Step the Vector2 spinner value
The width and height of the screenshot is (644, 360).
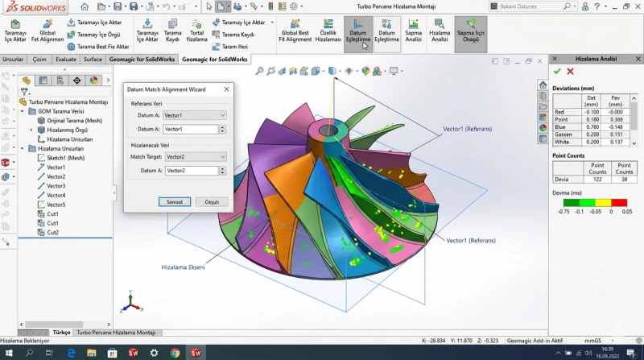pyautogui.click(x=222, y=171)
